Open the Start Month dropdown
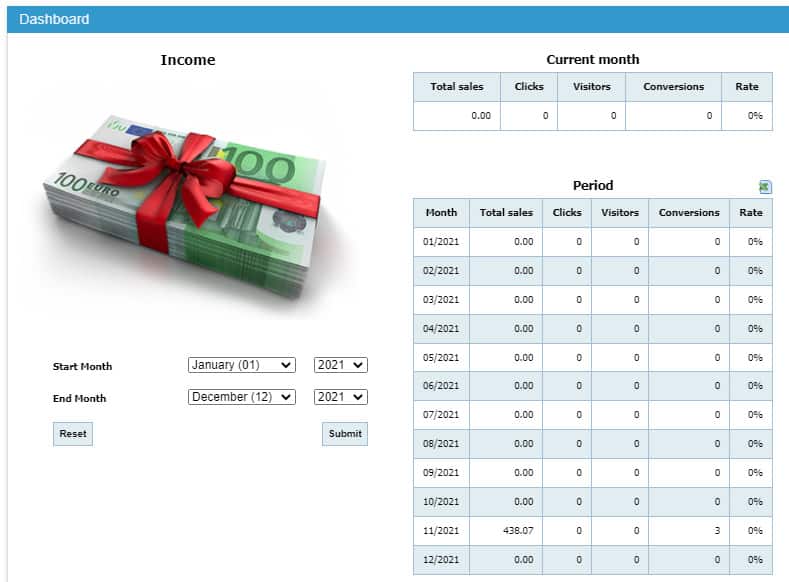 [x=242, y=366]
